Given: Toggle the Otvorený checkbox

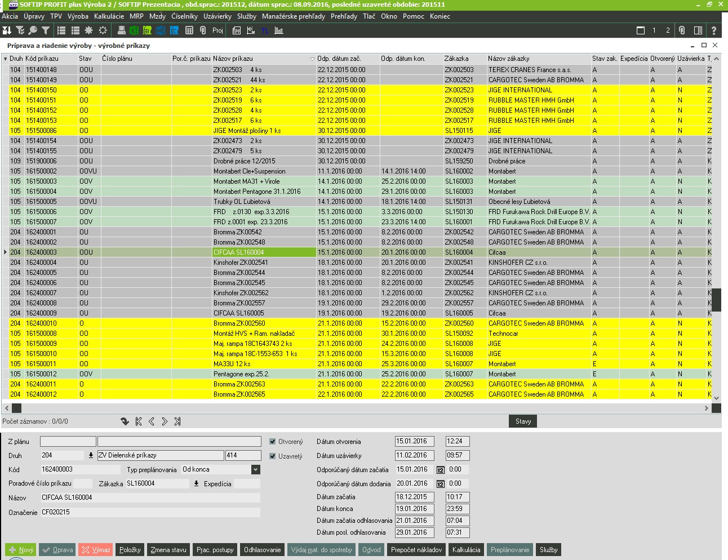Looking at the screenshot, I should coord(273,442).
